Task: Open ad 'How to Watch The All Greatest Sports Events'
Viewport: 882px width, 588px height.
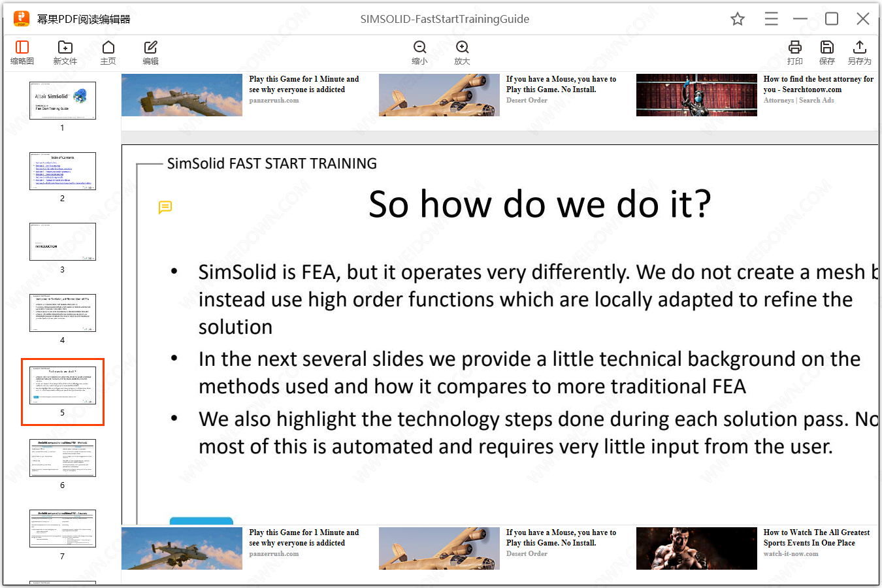Action: tap(817, 538)
